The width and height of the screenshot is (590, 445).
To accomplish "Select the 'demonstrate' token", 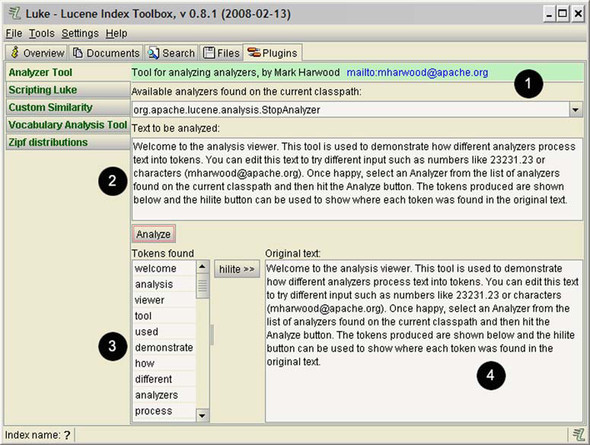I will tap(165, 348).
